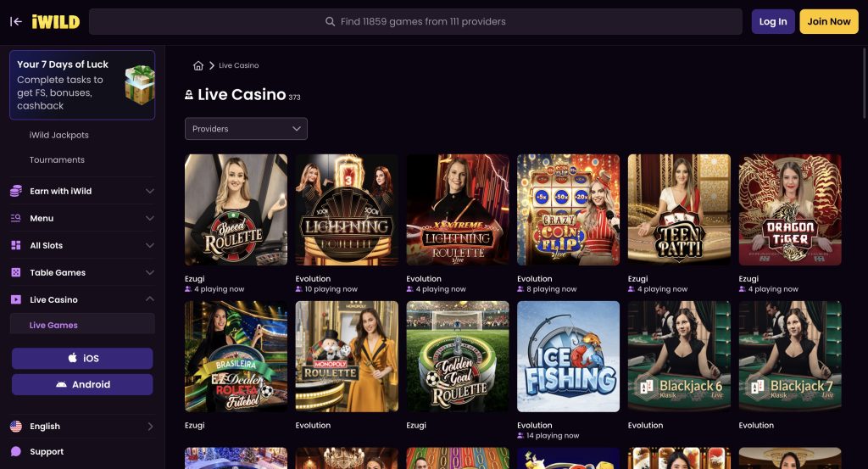This screenshot has height=469, width=868.
Task: Open Tournaments from the sidebar
Action: tap(57, 160)
